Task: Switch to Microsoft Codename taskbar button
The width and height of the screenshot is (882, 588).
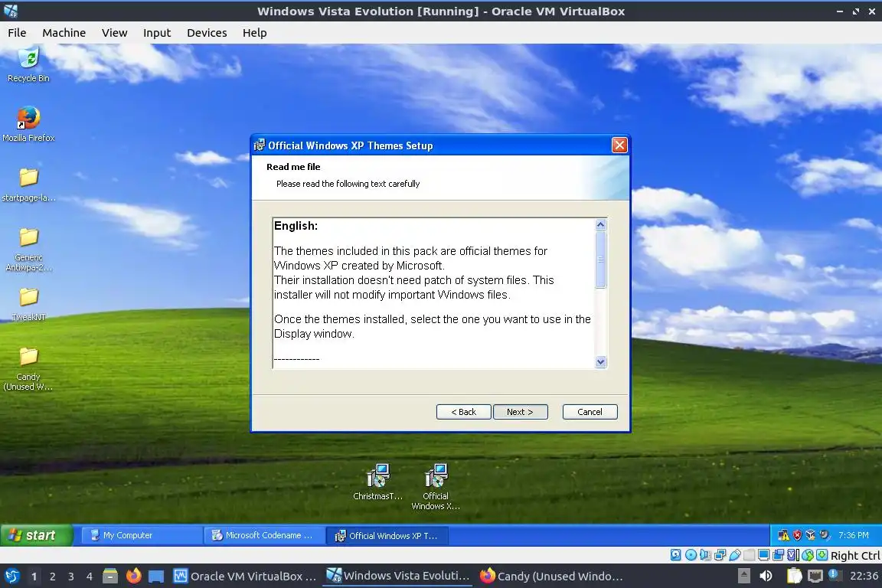Action: (x=264, y=535)
